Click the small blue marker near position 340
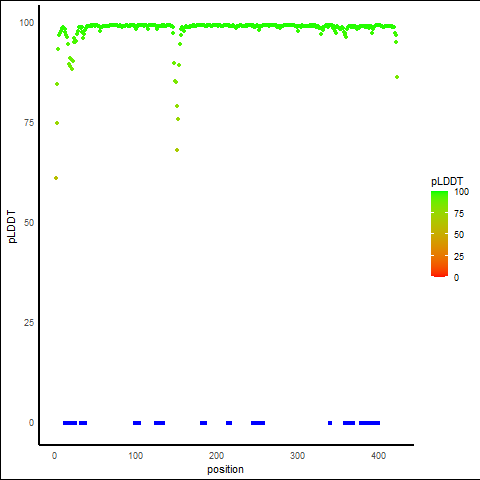This screenshot has width=480, height=480. [330, 423]
